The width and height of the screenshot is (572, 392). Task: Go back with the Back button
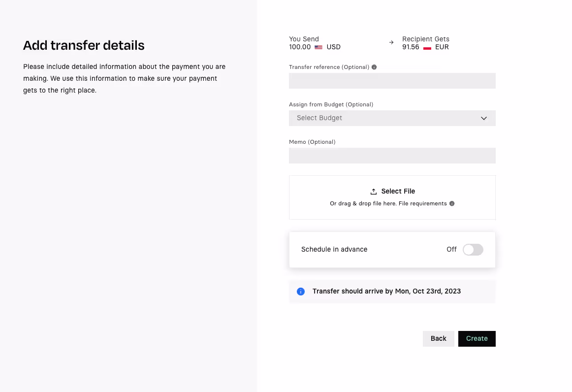[x=439, y=339]
